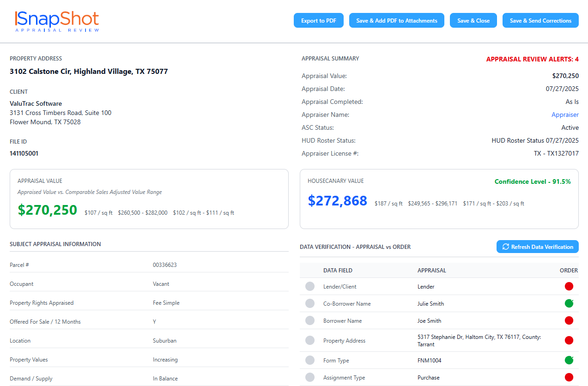
Task: Click Save & Send Corrections
Action: pyautogui.click(x=540, y=20)
